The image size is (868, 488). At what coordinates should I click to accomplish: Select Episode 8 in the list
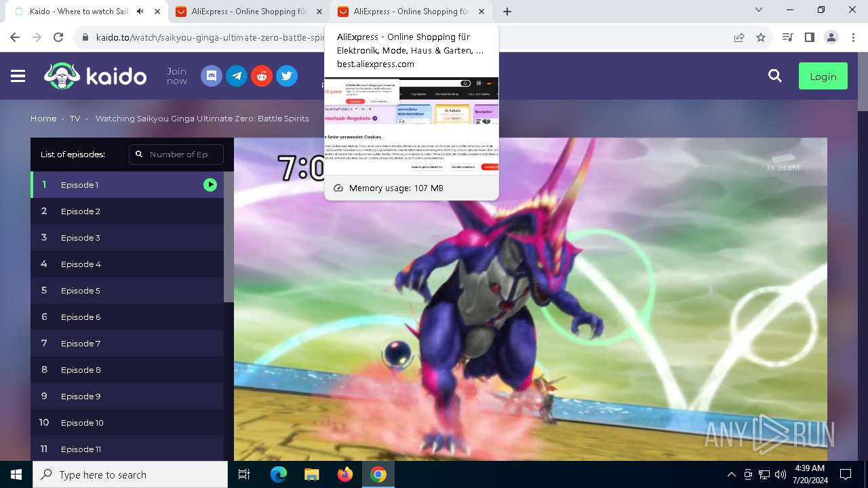click(127, 369)
